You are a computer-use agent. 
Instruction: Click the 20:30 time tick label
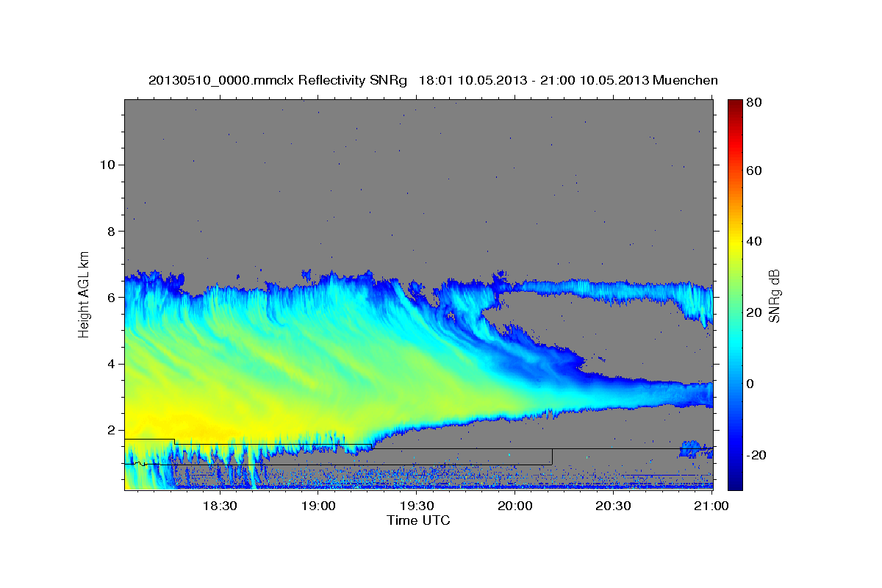point(614,506)
